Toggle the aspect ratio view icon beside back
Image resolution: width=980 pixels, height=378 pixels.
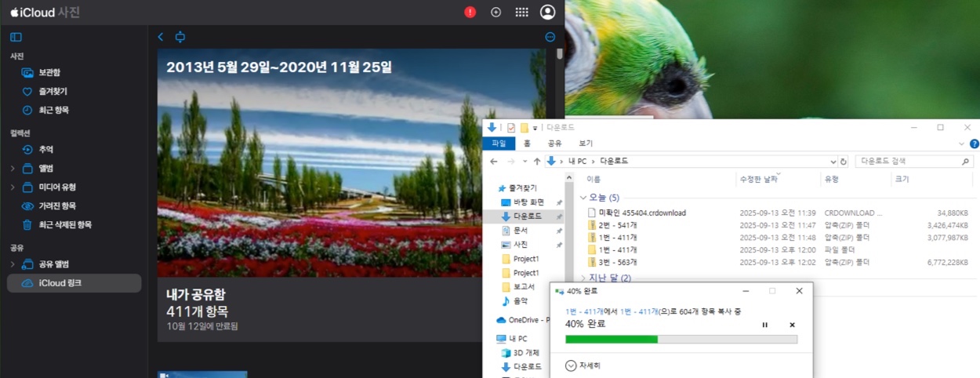(180, 37)
